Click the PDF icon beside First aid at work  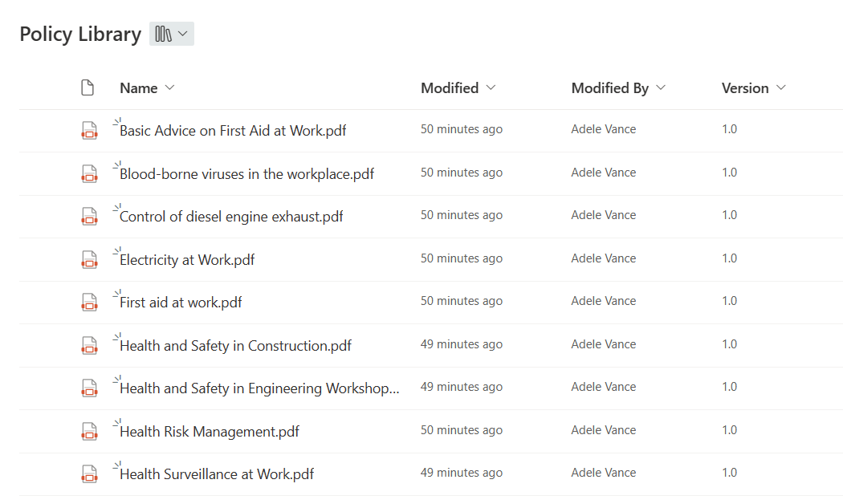click(x=89, y=301)
